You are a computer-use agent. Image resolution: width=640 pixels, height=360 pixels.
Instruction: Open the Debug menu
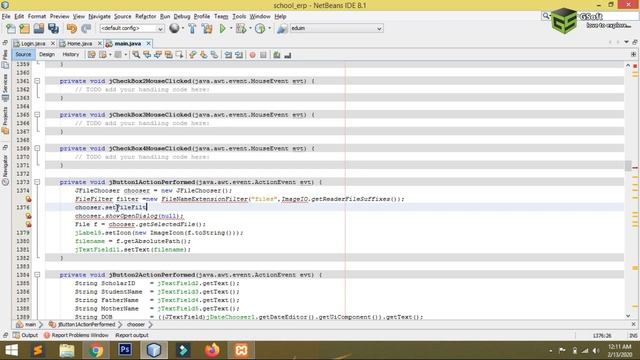pyautogui.click(x=182, y=16)
